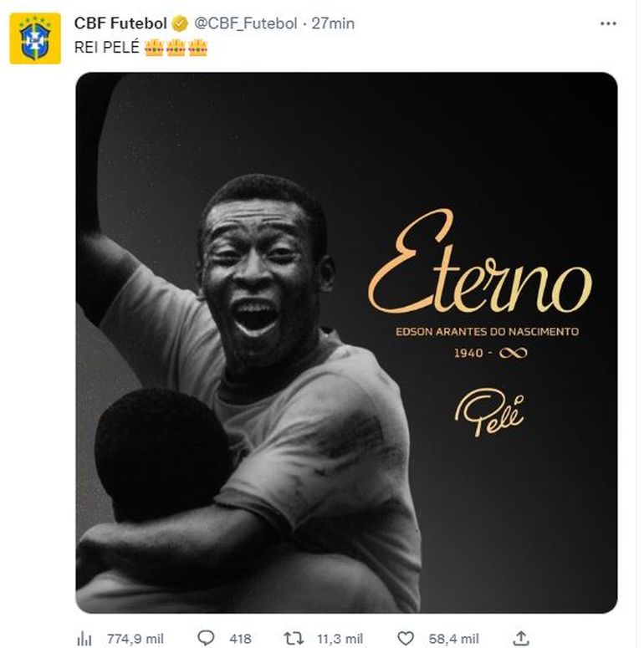Open the view analytics bar-chart icon
This screenshot has height=648, width=644.
tap(84, 638)
